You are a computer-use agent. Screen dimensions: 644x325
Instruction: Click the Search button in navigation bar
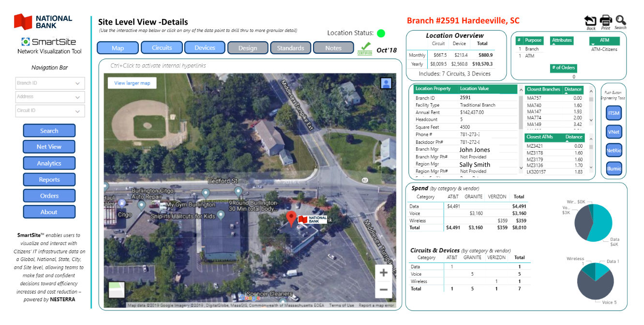[49, 131]
